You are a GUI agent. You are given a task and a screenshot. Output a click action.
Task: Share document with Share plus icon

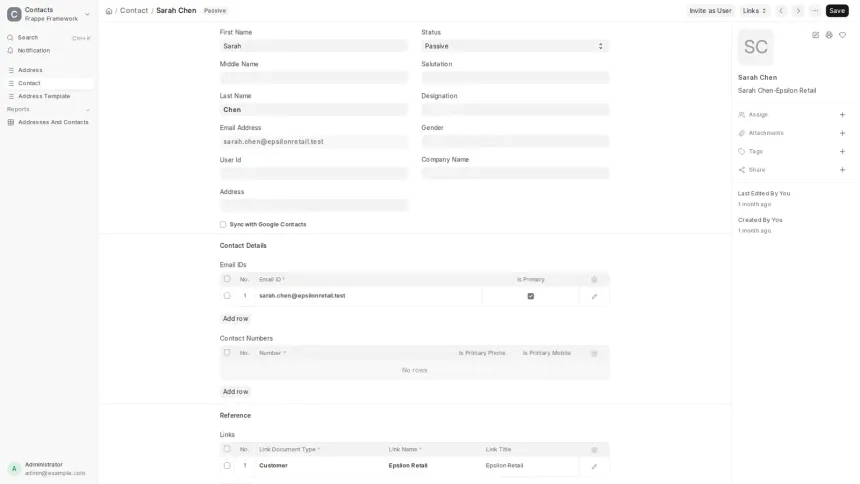(842, 170)
